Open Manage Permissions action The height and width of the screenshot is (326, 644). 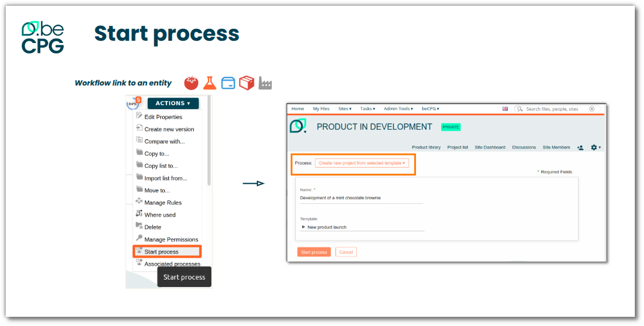[x=171, y=240]
